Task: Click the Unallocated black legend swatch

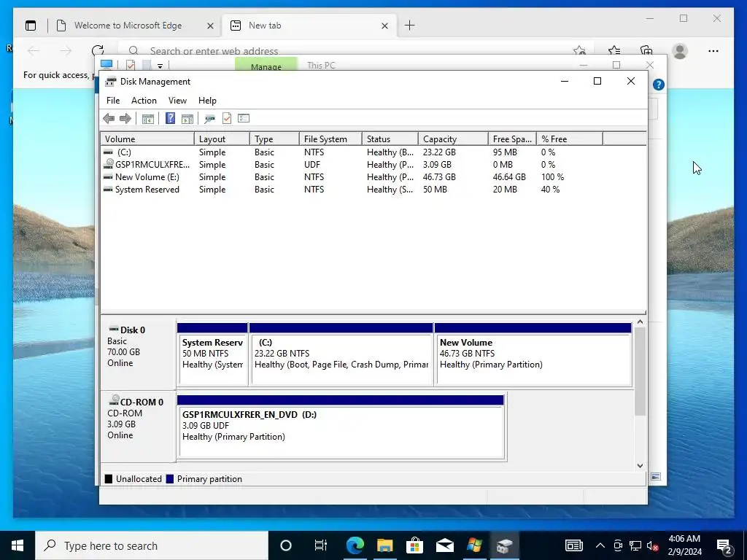Action: coord(109,479)
